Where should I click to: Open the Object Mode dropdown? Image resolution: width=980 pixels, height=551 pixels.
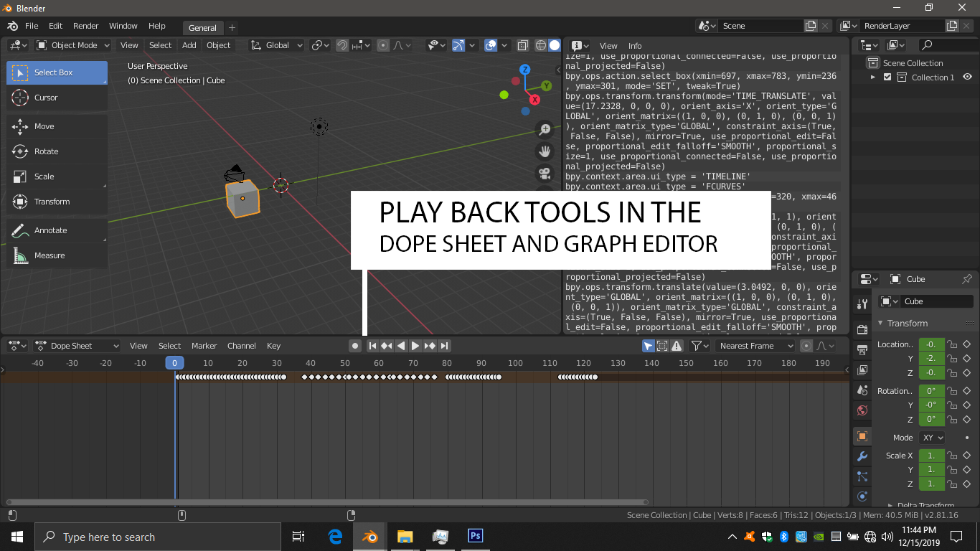(73, 45)
